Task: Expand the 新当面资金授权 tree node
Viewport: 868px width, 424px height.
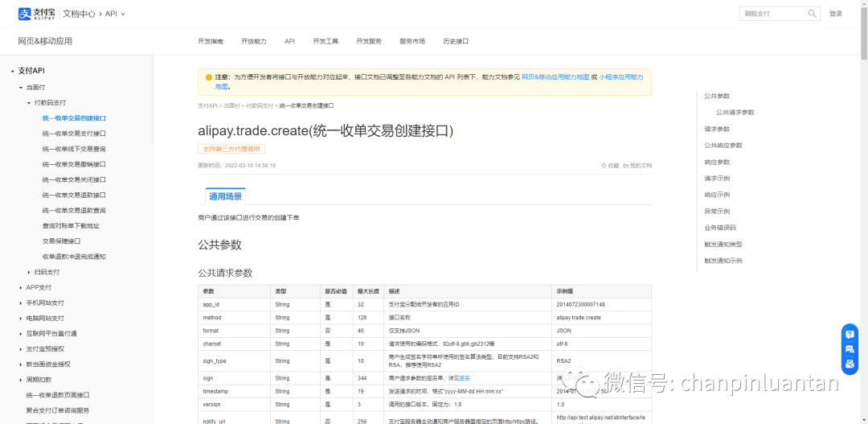Action: coord(20,364)
